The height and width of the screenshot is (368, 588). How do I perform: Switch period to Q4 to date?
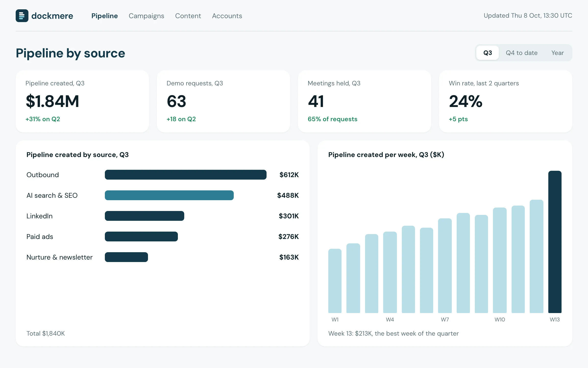pos(522,53)
